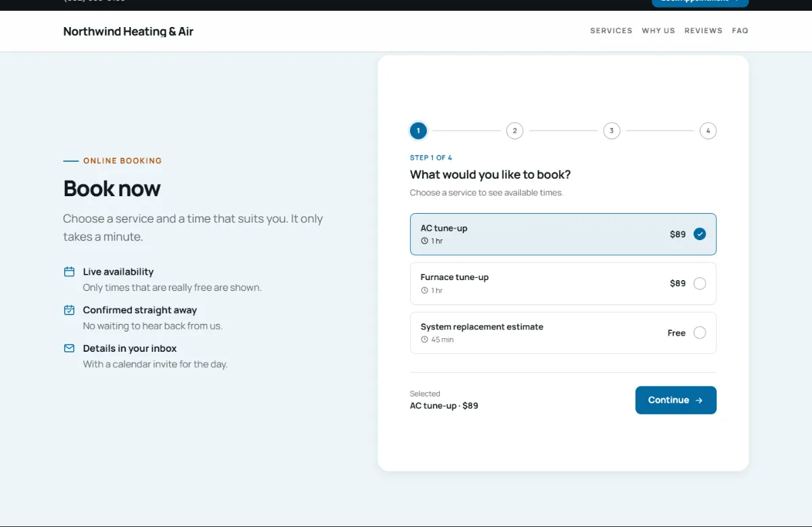Click the "AC tune-up · $89" selected summary
Viewport: 812px width, 527px height.
(444, 406)
